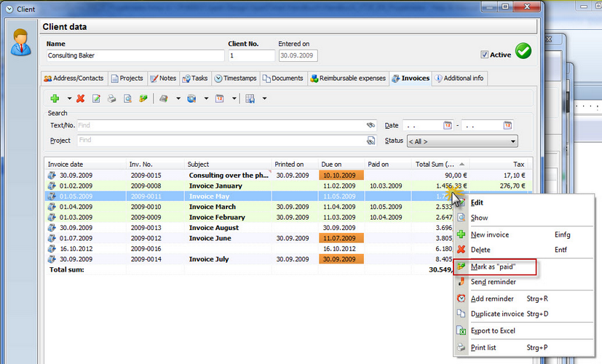Select the Invoices tab
This screenshot has width=602, height=364.
[411, 79]
